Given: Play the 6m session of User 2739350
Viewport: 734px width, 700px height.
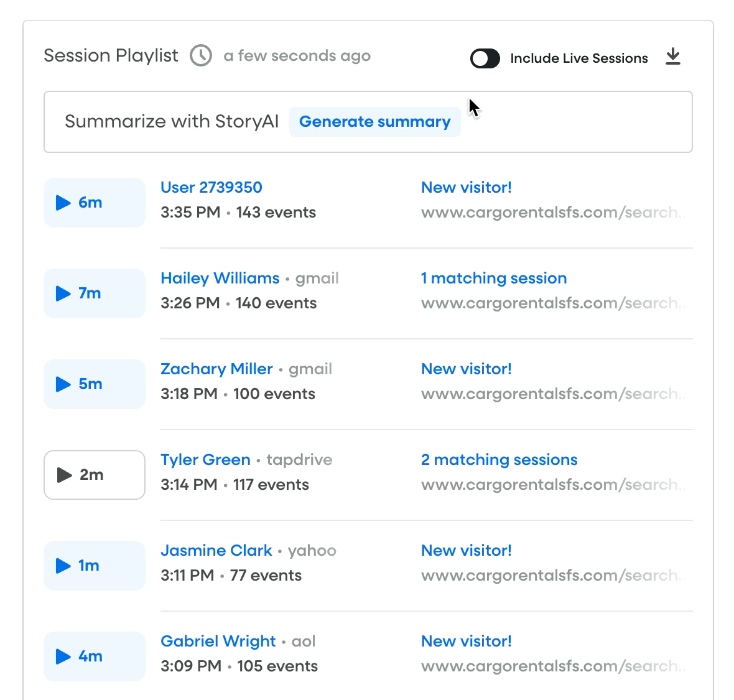Looking at the screenshot, I should pos(95,203).
